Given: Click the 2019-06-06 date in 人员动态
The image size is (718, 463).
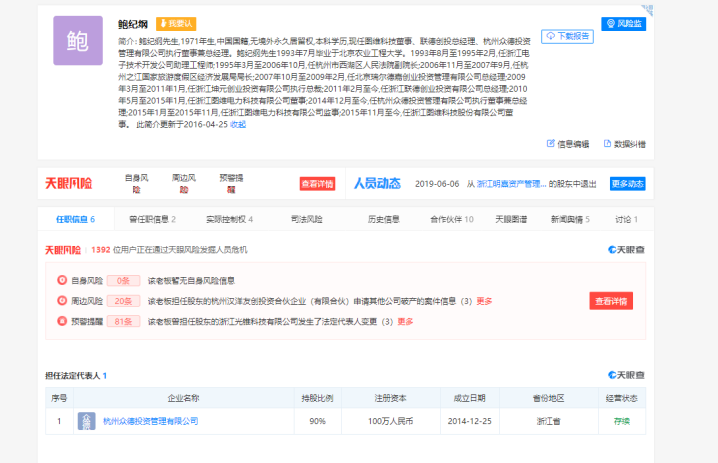Looking at the screenshot, I should 437,184.
